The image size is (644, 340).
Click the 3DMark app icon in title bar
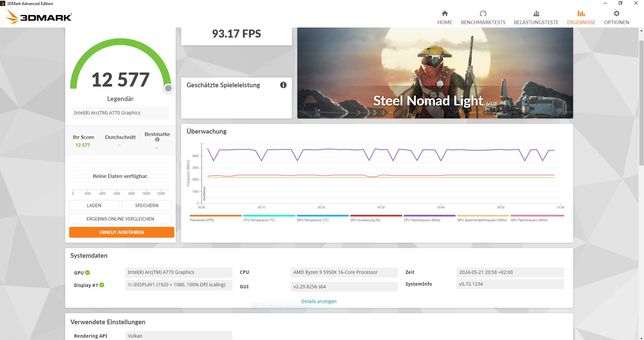click(3, 3)
